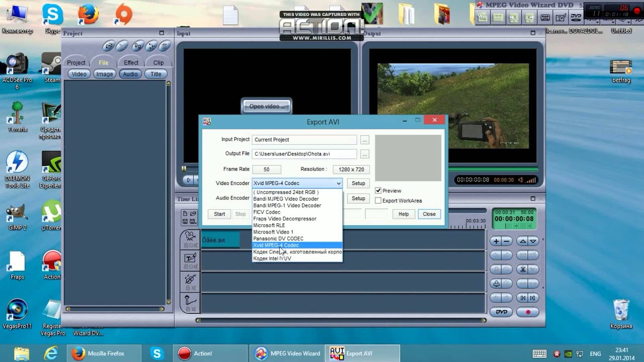This screenshot has height=362, width=644.
Task: Select Microsoft RLE encoder
Action: point(297,225)
